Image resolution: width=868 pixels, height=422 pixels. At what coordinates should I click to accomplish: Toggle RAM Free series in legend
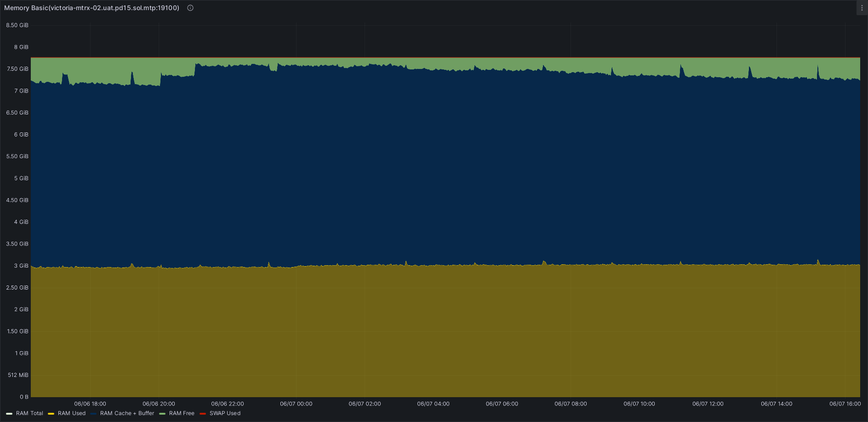pyautogui.click(x=182, y=413)
